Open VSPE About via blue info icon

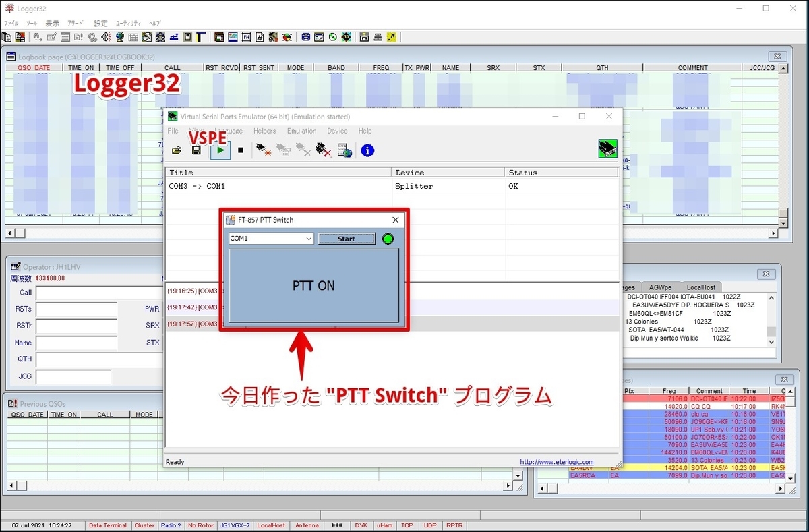click(367, 150)
